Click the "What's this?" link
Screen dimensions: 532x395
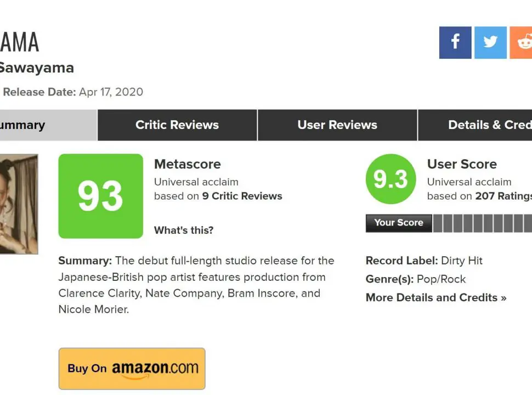[x=184, y=230]
